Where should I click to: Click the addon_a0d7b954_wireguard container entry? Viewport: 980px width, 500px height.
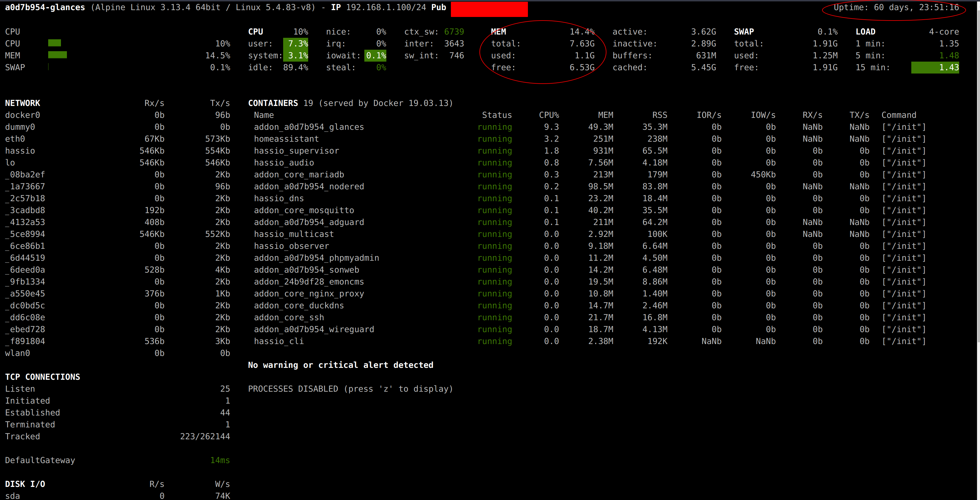(x=314, y=329)
